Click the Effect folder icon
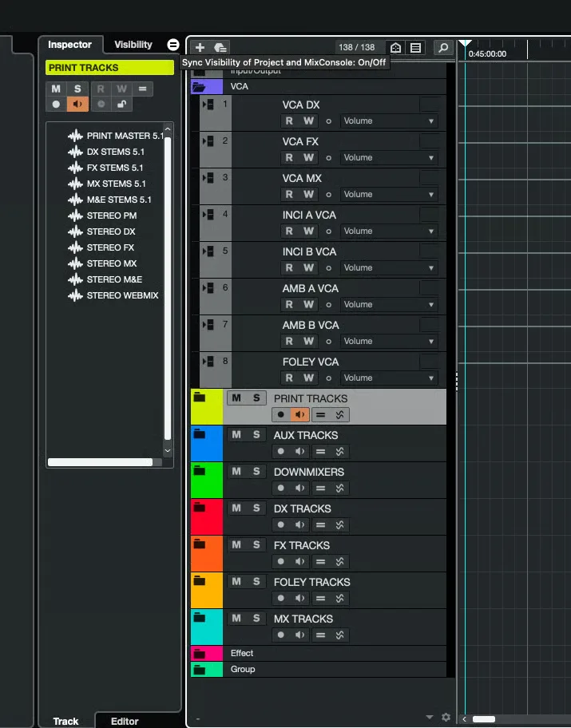 pos(200,654)
